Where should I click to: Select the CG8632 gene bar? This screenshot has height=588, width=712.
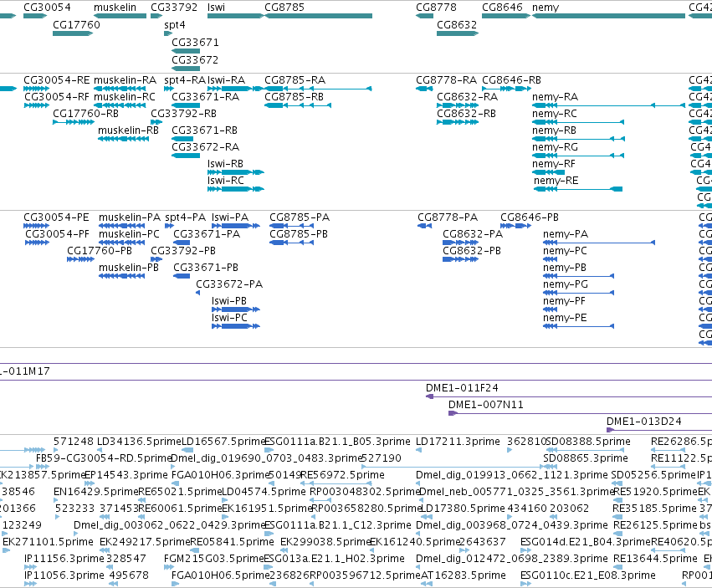coord(458,33)
